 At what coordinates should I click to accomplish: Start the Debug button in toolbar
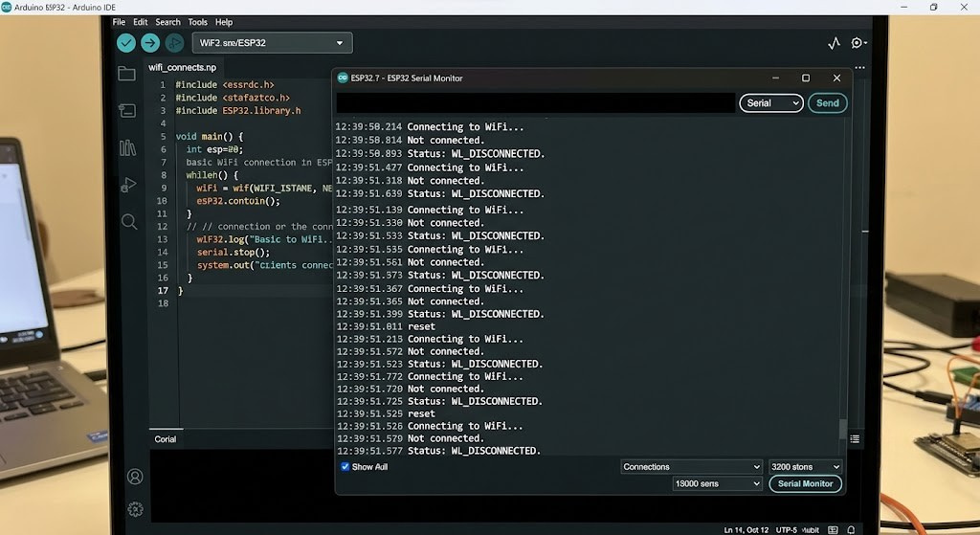(x=174, y=42)
